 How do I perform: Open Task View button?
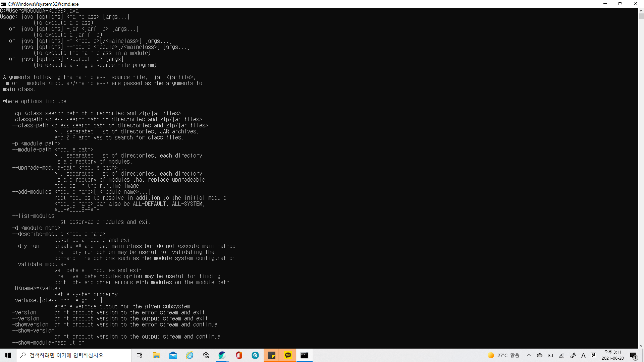click(x=140, y=355)
